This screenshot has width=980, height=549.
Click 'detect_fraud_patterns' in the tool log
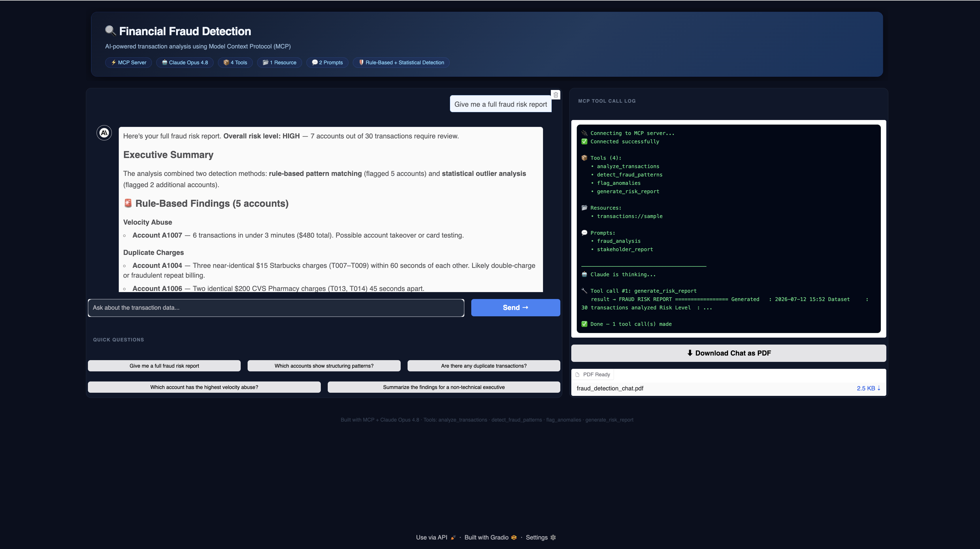(629, 175)
